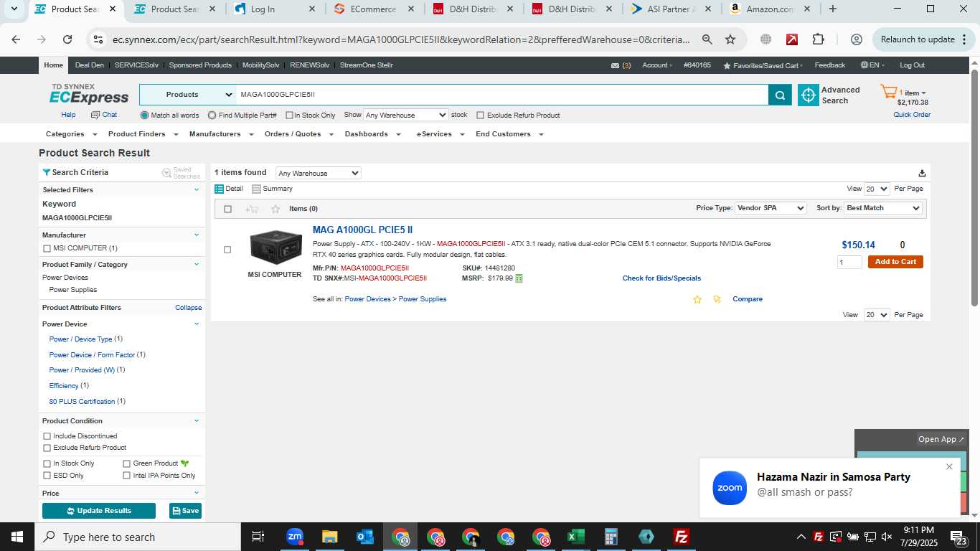Click the quantity input field

click(849, 263)
